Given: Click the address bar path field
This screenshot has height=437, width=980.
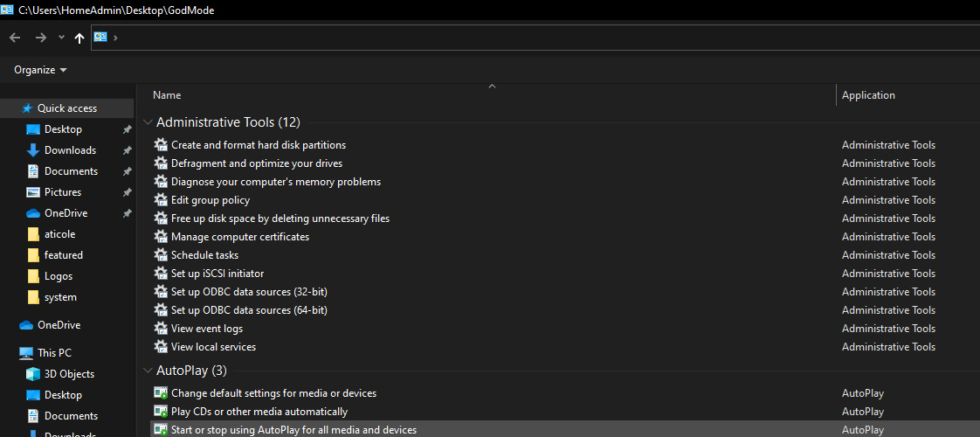Looking at the screenshot, I should pos(524,38).
